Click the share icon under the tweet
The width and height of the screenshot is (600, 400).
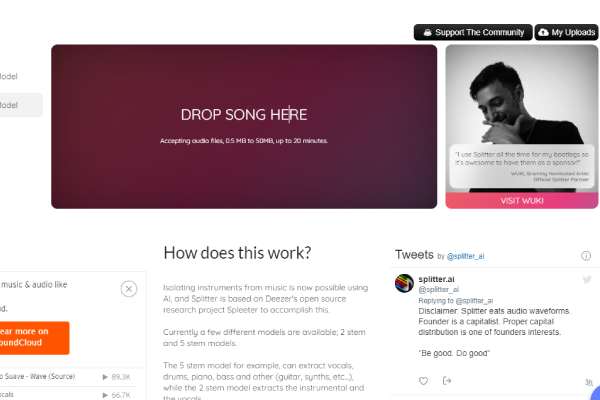[447, 380]
